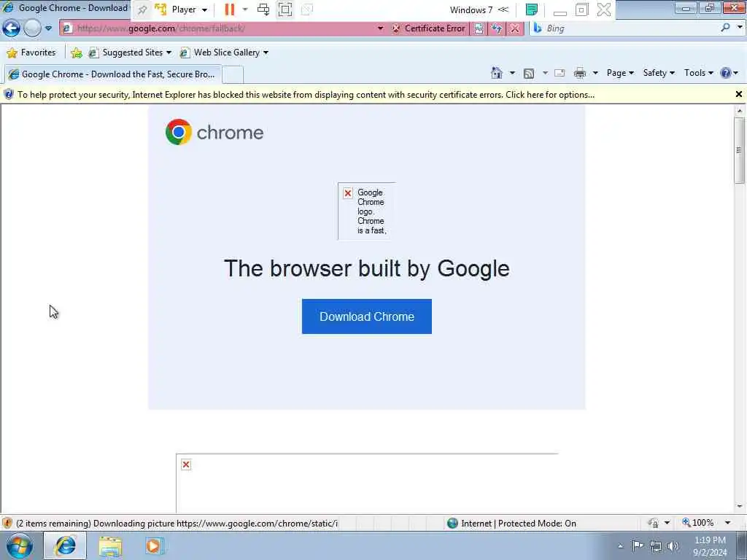Click the status bar privacy lock icon
The image size is (747, 560).
(x=654, y=524)
